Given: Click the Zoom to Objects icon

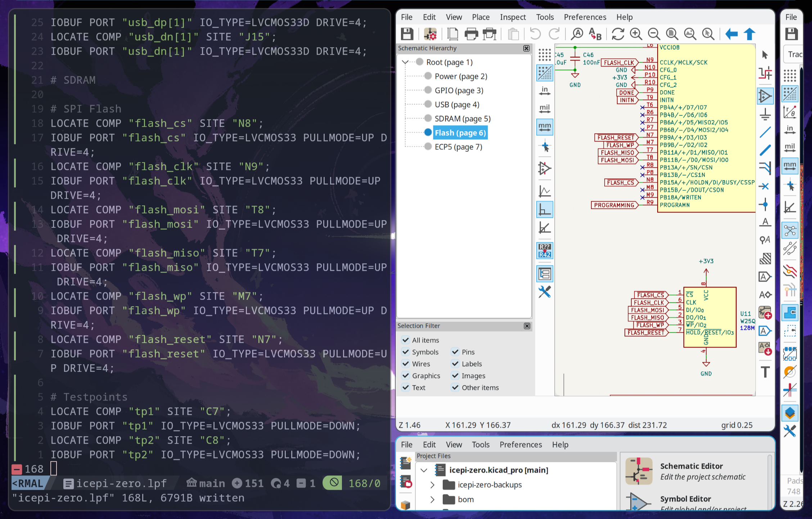Looking at the screenshot, I should click(x=690, y=34).
